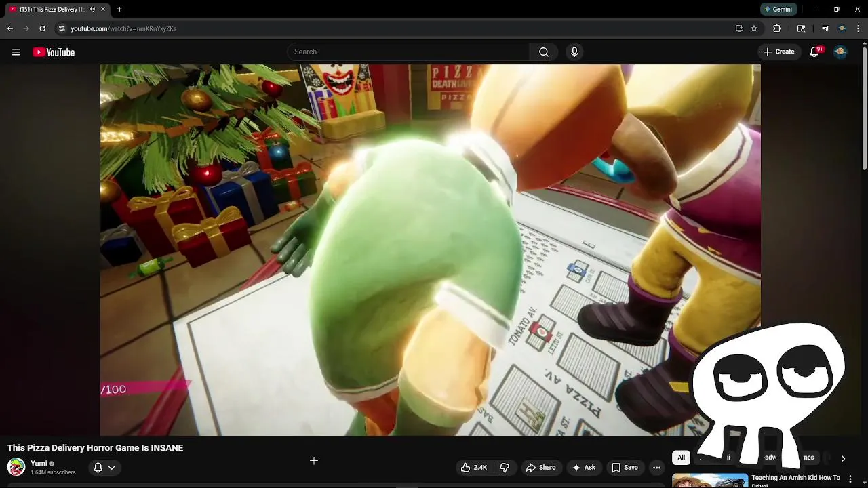Show next filter chips arrow
The height and width of the screenshot is (488, 868).
coord(843,458)
